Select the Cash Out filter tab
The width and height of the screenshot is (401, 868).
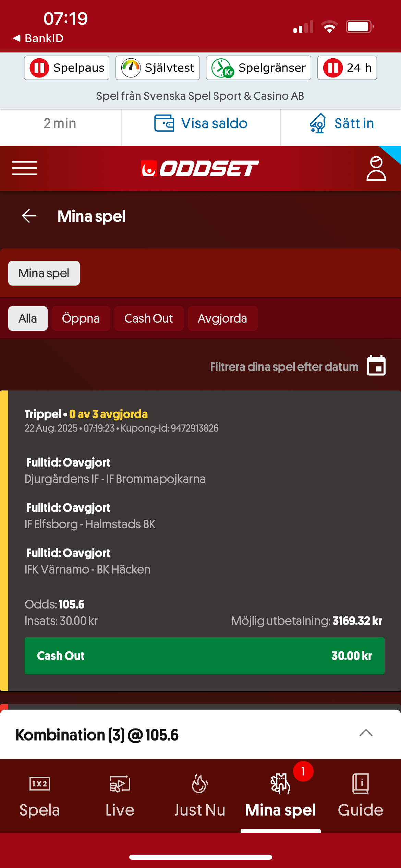149,318
